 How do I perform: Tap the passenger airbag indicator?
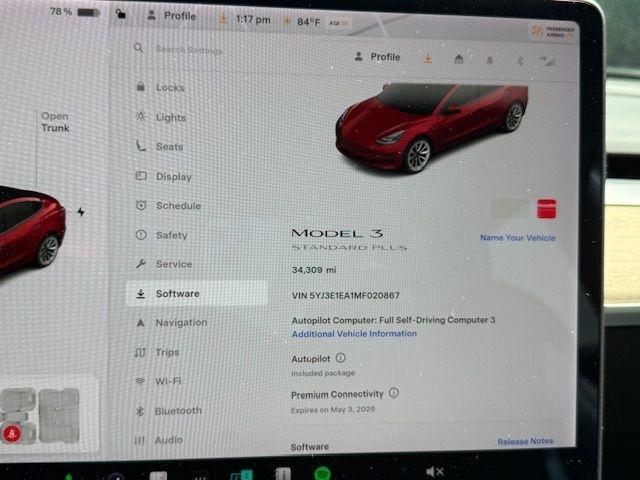(553, 32)
